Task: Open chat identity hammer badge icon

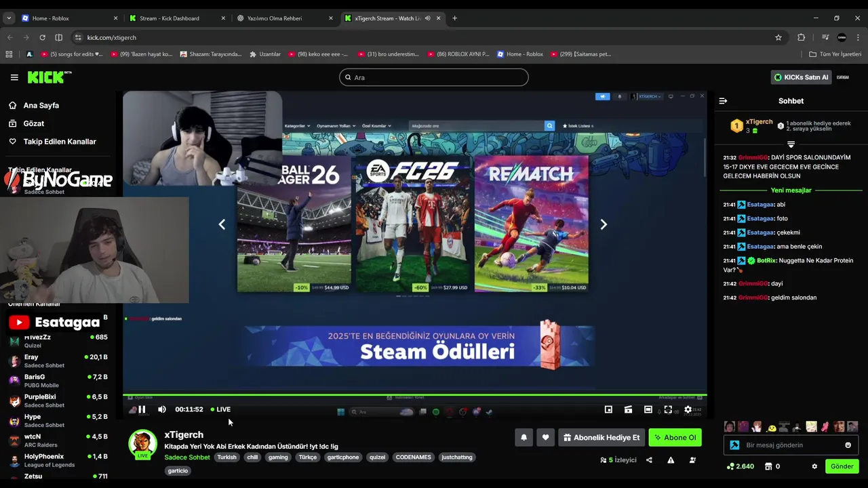Action: 734,445
